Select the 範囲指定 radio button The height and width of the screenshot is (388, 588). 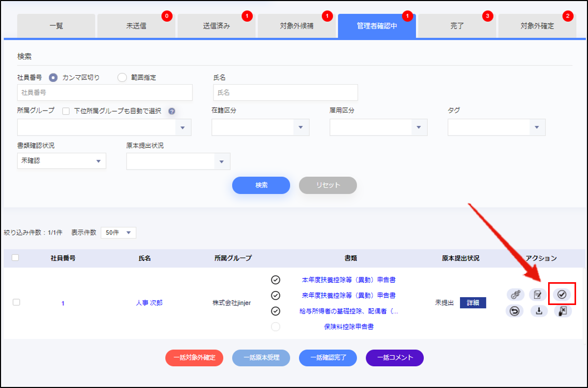[x=122, y=78]
